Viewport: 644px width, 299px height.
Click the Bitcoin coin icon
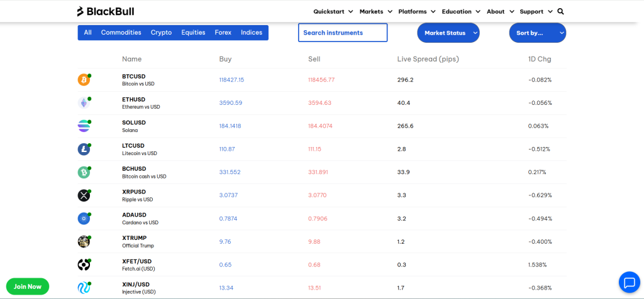[x=84, y=80]
